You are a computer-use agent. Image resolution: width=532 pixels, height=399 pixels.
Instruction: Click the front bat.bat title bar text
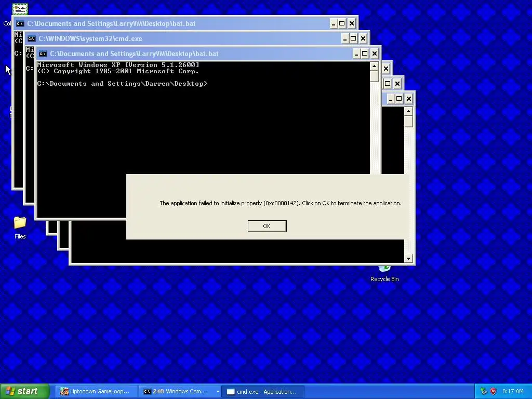pos(134,54)
